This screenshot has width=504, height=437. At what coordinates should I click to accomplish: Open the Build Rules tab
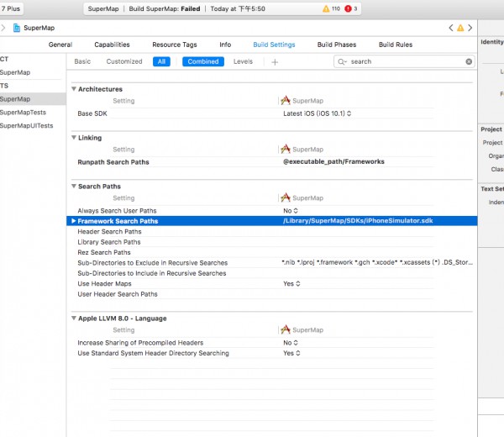click(396, 45)
